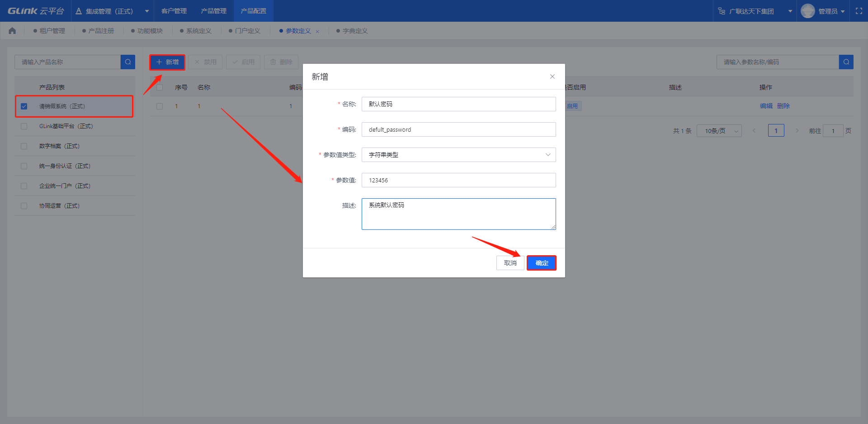Click parameter name/code search input
The image size is (868, 424).
tap(778, 62)
